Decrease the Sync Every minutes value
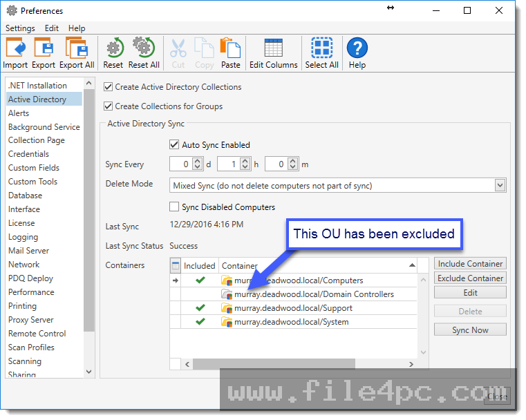Screen dimensions: 526x420 coord(292,167)
